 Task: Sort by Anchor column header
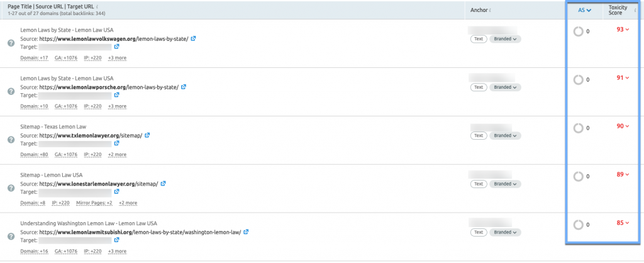(481, 9)
